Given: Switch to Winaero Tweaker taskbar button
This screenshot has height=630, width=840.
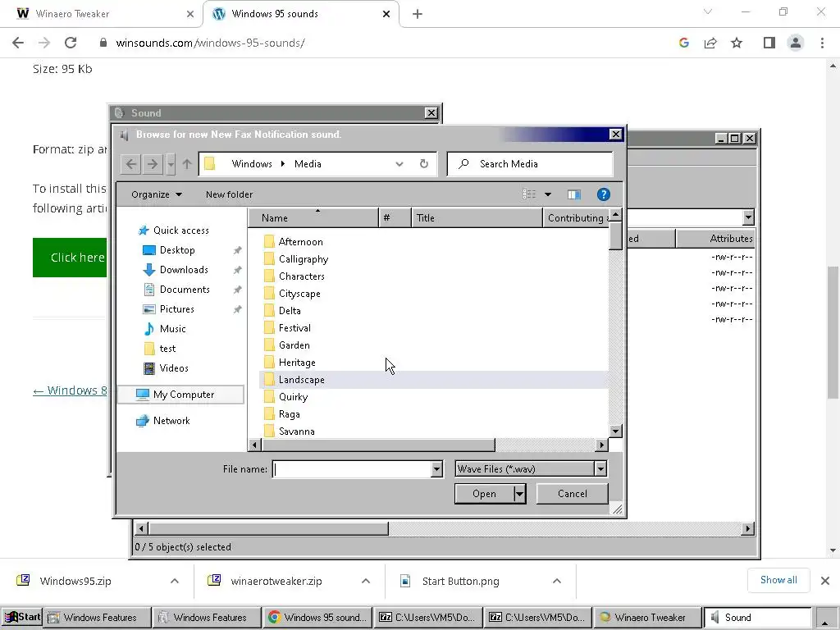Looking at the screenshot, I should click(647, 618).
